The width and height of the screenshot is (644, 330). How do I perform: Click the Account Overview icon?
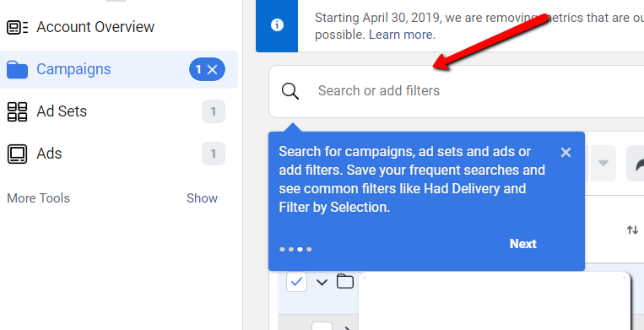tap(17, 27)
